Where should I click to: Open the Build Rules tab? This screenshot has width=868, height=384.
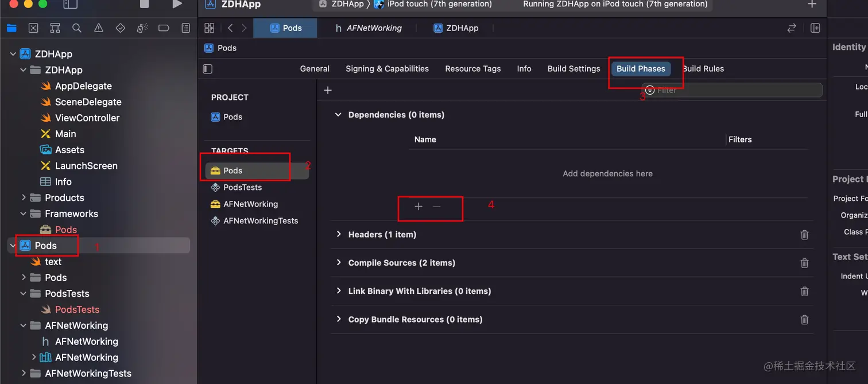pyautogui.click(x=703, y=69)
